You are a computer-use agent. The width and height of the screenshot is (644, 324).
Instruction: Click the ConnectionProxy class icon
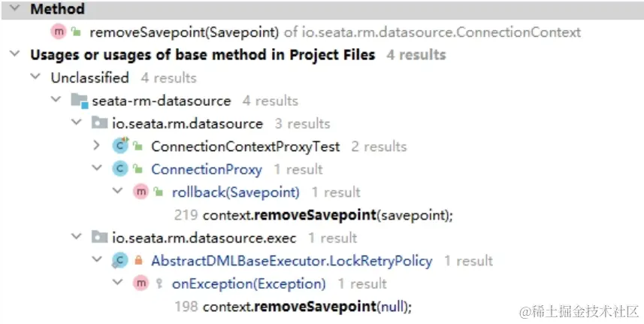coord(120,169)
